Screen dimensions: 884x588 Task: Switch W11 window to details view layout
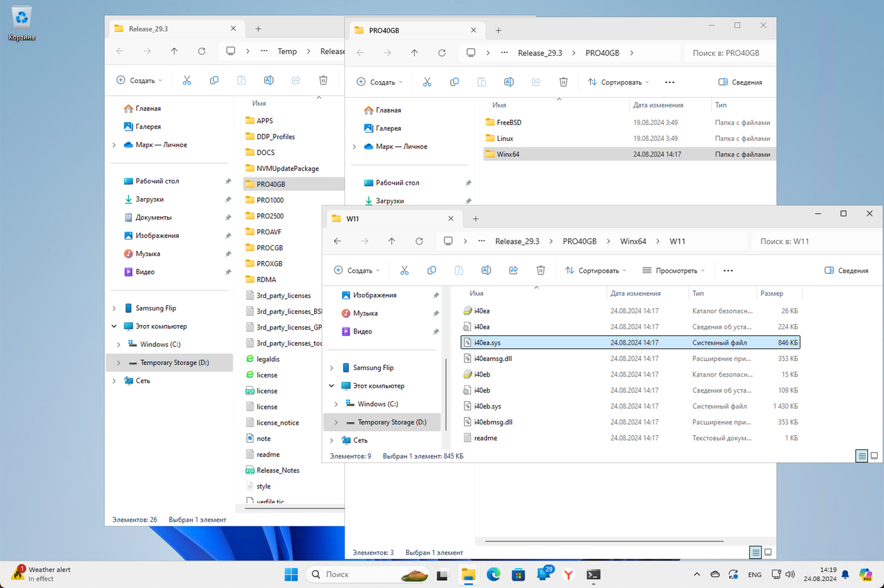pos(862,456)
